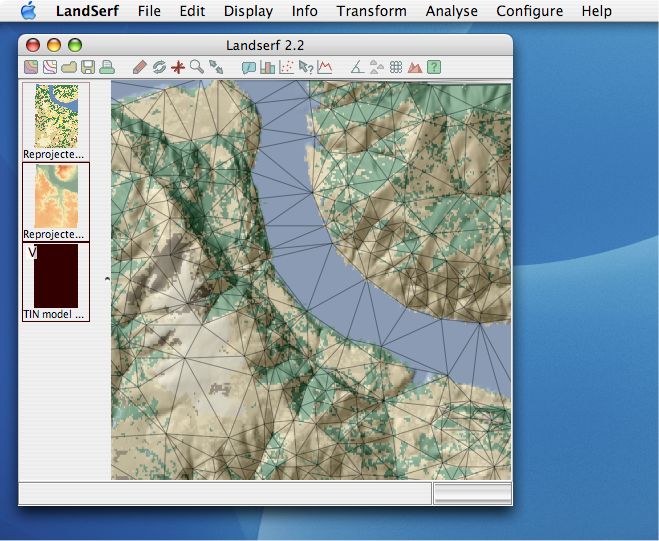Click the Landserf 2.2 window title bar
This screenshot has width=659, height=541.
[265, 45]
